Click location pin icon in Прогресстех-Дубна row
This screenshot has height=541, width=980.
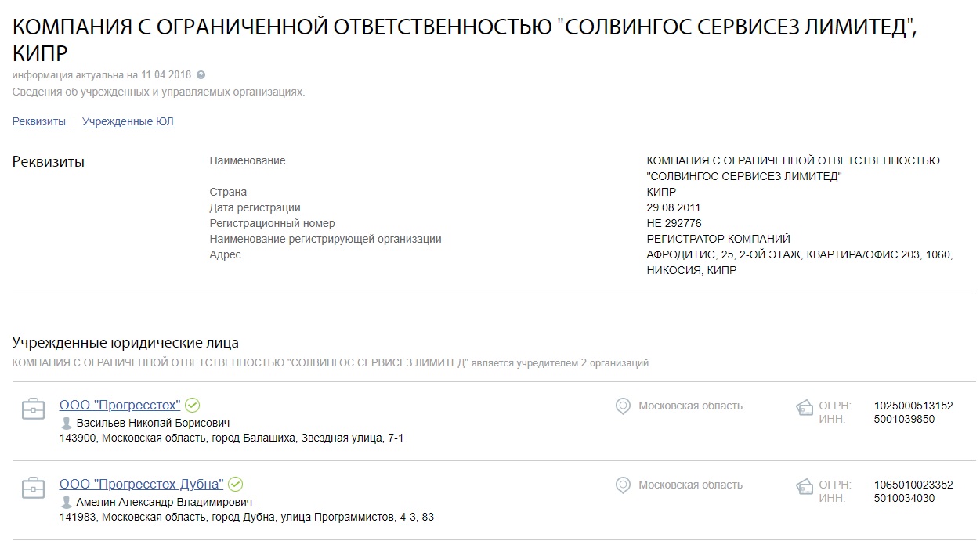point(623,485)
